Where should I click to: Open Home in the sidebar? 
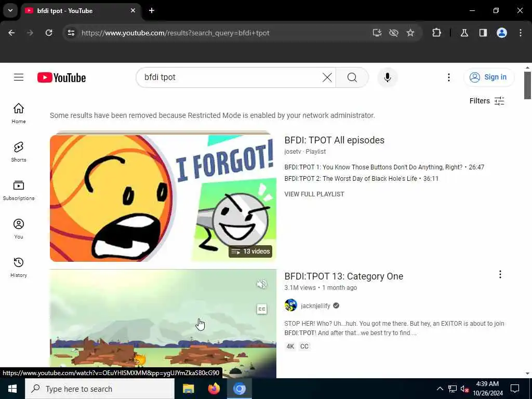(19, 114)
